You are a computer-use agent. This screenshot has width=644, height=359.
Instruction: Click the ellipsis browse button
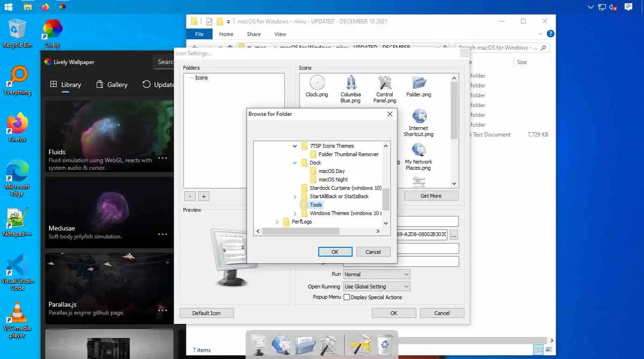point(454,235)
